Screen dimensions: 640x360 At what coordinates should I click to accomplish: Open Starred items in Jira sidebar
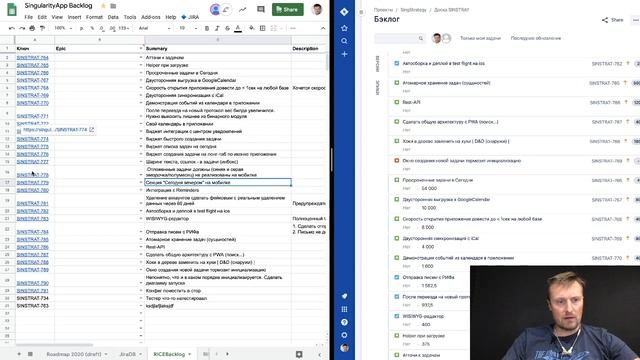point(344,28)
